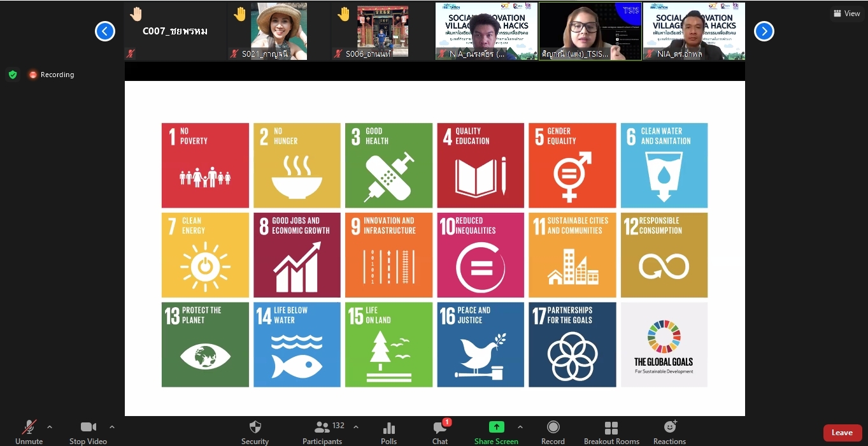Click Responsible Consumption goal 12 tile
This screenshot has width=868, height=446.
coord(664,255)
